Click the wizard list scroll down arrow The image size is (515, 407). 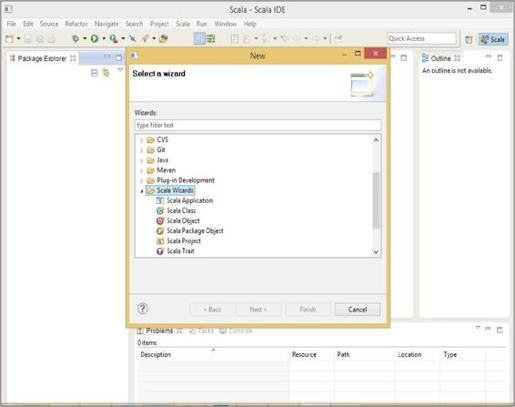[376, 252]
